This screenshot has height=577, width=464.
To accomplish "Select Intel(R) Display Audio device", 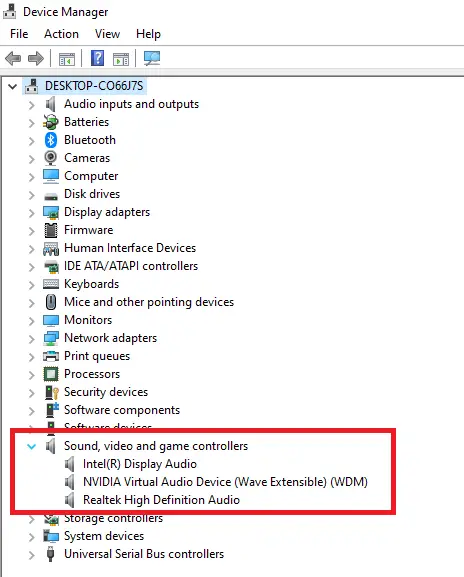I will coord(140,464).
